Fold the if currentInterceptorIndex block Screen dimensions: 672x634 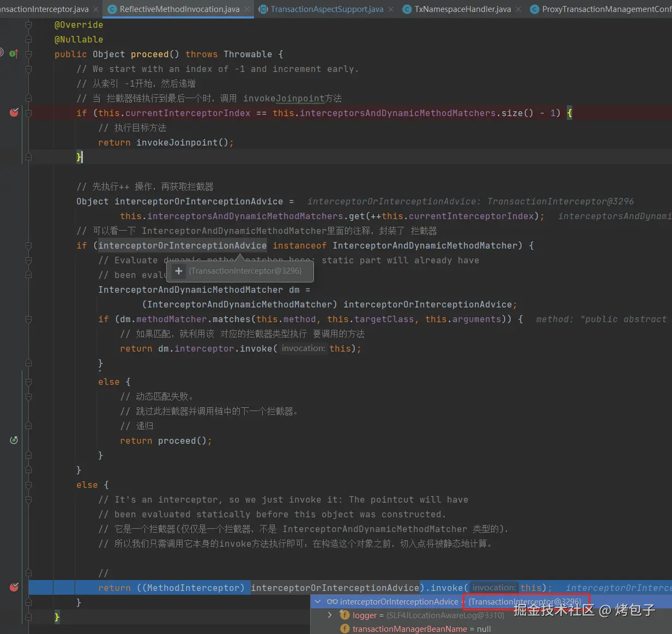28,113
